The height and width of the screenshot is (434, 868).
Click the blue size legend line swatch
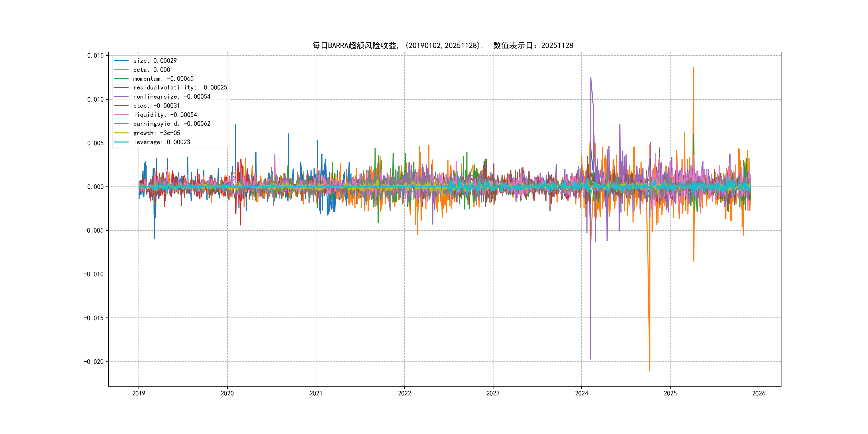[x=121, y=61]
